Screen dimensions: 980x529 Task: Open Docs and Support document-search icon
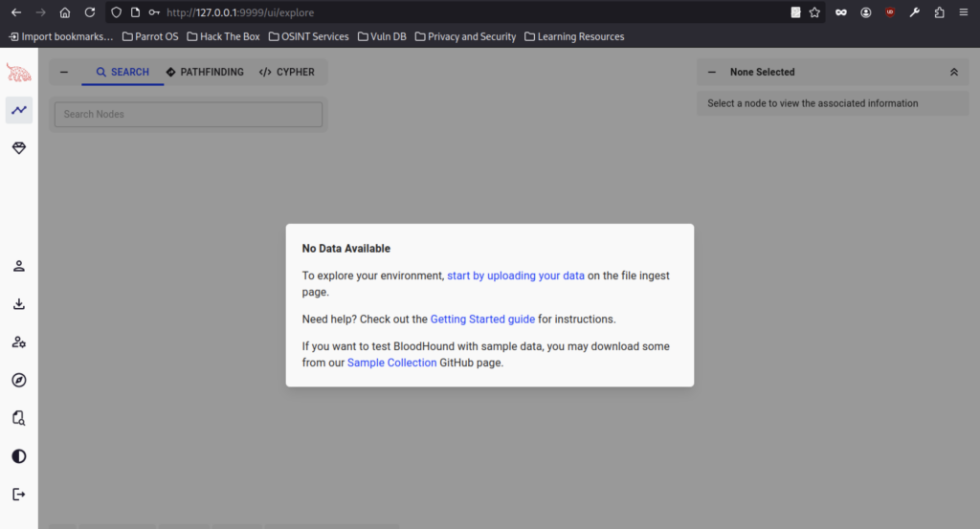coord(19,418)
